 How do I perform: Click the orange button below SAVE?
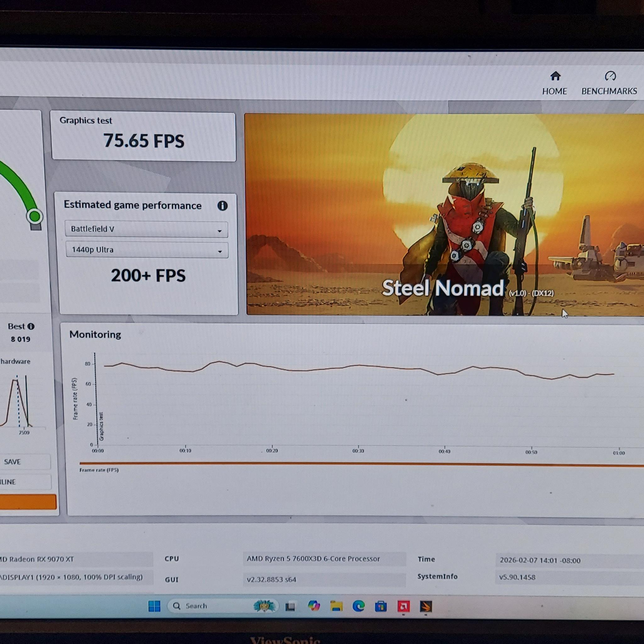(27, 502)
